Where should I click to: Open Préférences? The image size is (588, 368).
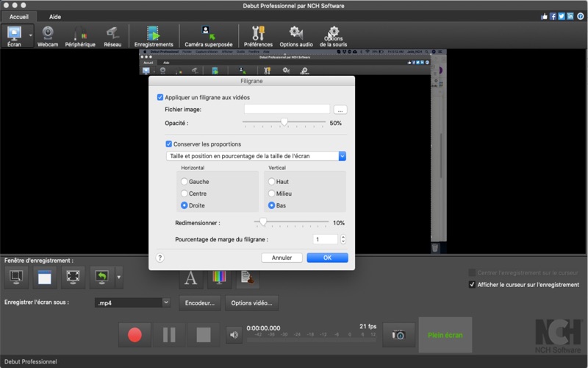point(258,36)
